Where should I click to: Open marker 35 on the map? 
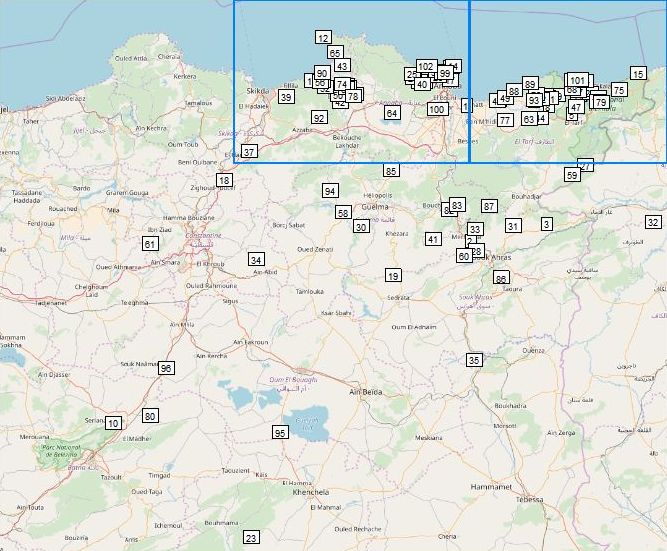[x=474, y=360]
